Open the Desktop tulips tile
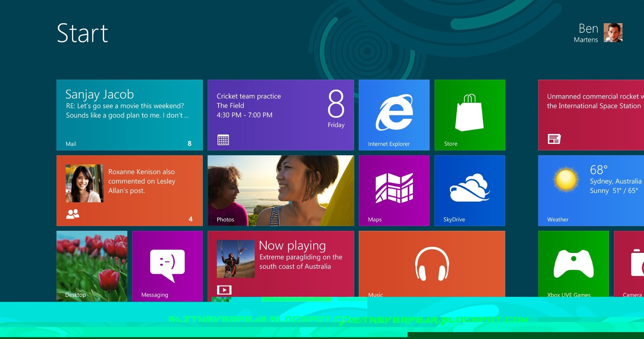 [x=92, y=266]
